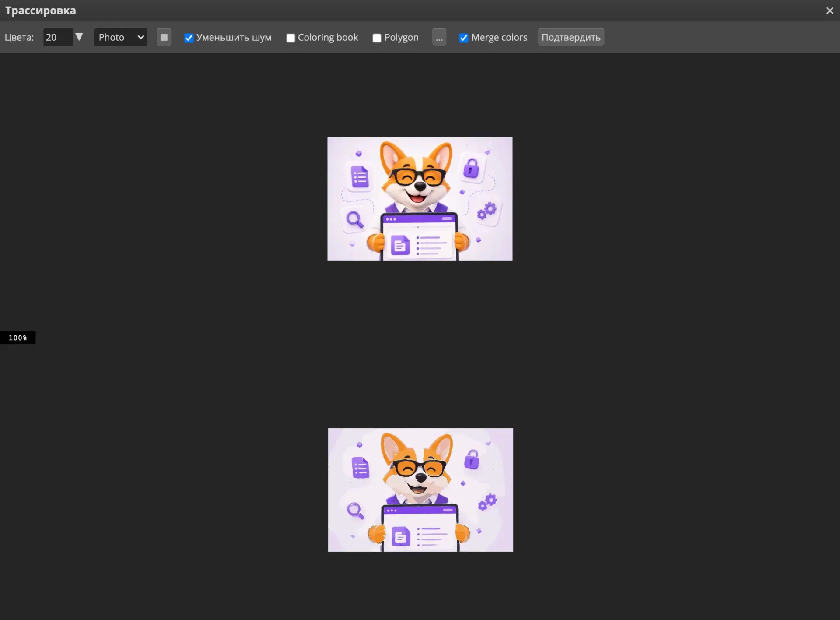
Task: Expand the Photo mode dropdown
Action: (120, 37)
